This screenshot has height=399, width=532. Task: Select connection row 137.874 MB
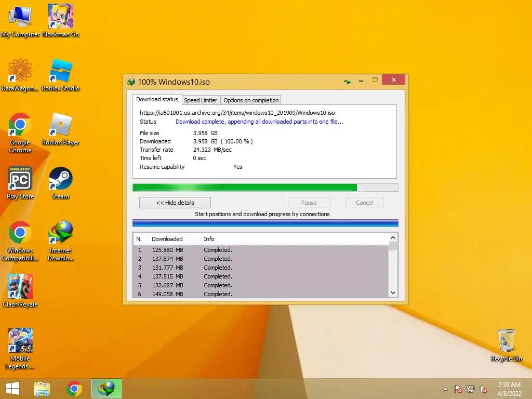[261, 259]
